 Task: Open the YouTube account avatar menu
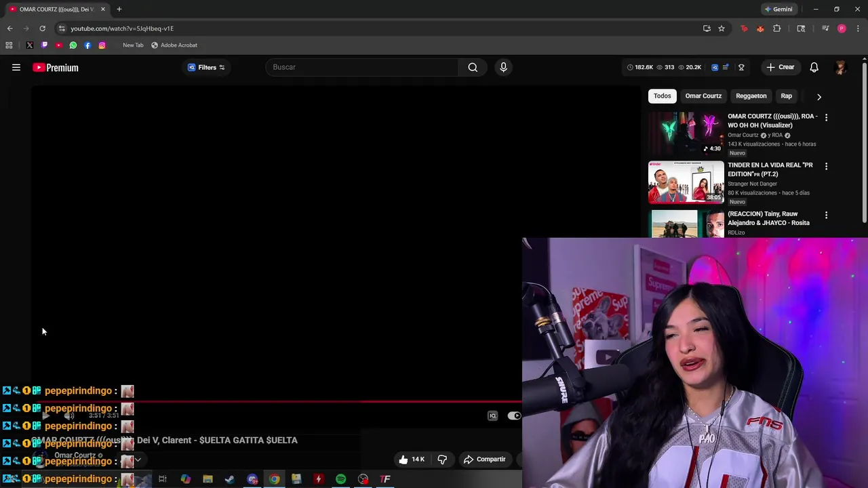[x=840, y=67]
